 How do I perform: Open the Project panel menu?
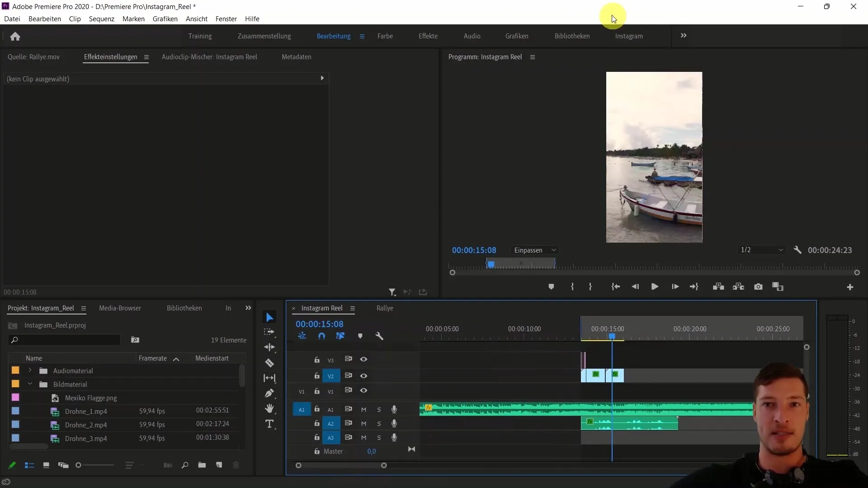coord(84,308)
